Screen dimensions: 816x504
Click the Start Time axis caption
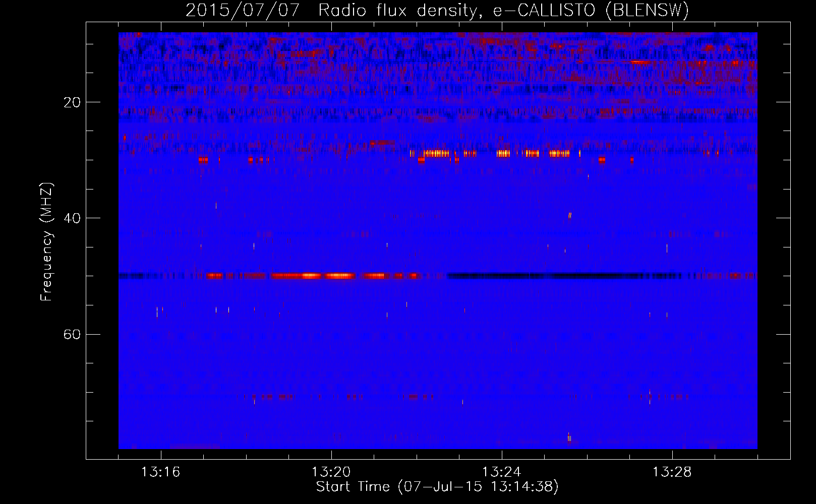[437, 487]
